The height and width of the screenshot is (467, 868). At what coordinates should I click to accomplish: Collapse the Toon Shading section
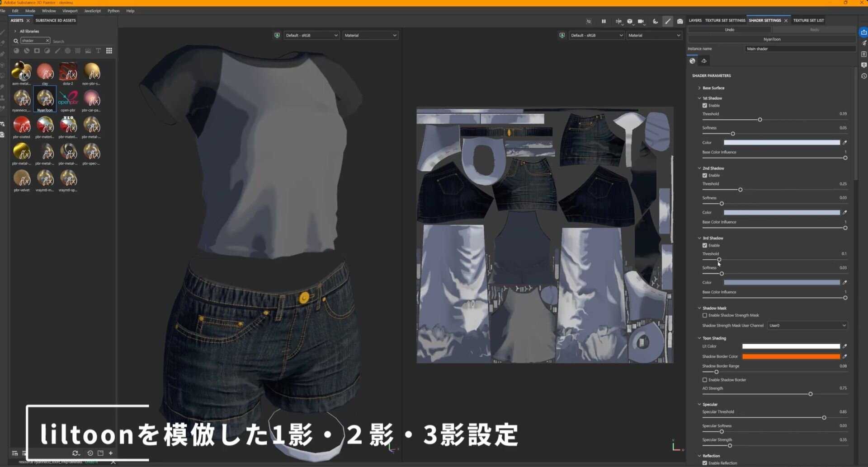[699, 338]
